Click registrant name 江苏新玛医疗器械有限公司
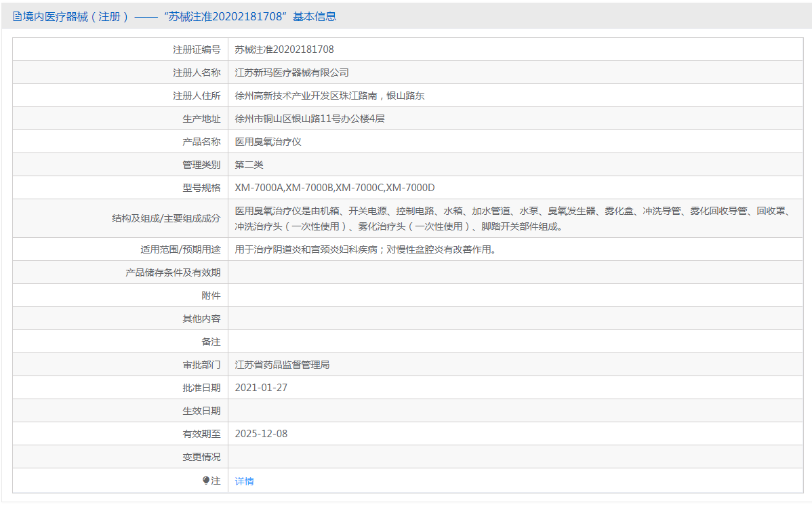The width and height of the screenshot is (812, 507). tap(291, 73)
